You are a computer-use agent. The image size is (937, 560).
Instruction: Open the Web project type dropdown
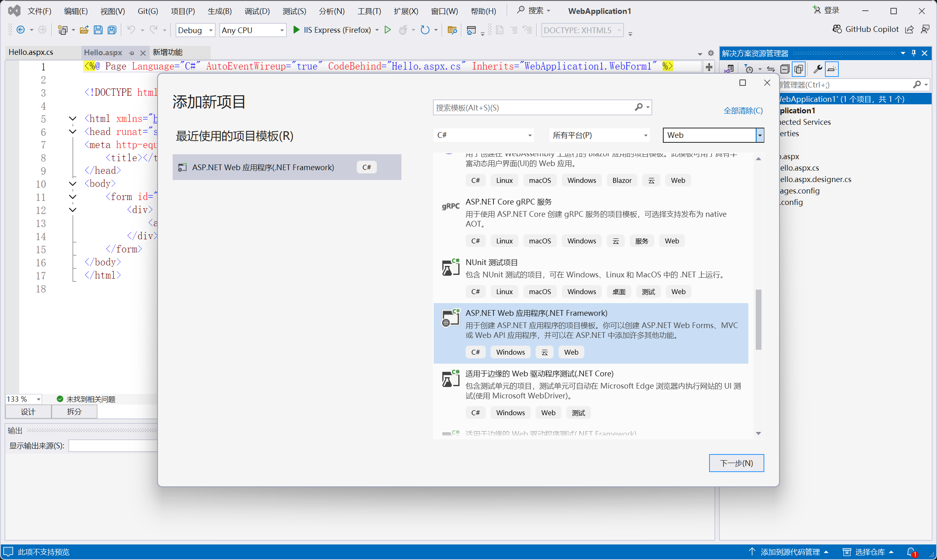759,135
